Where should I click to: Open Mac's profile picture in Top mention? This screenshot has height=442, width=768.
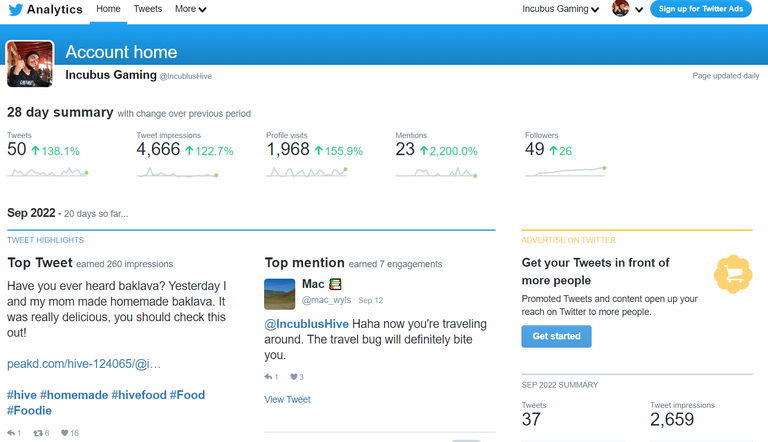pos(280,294)
